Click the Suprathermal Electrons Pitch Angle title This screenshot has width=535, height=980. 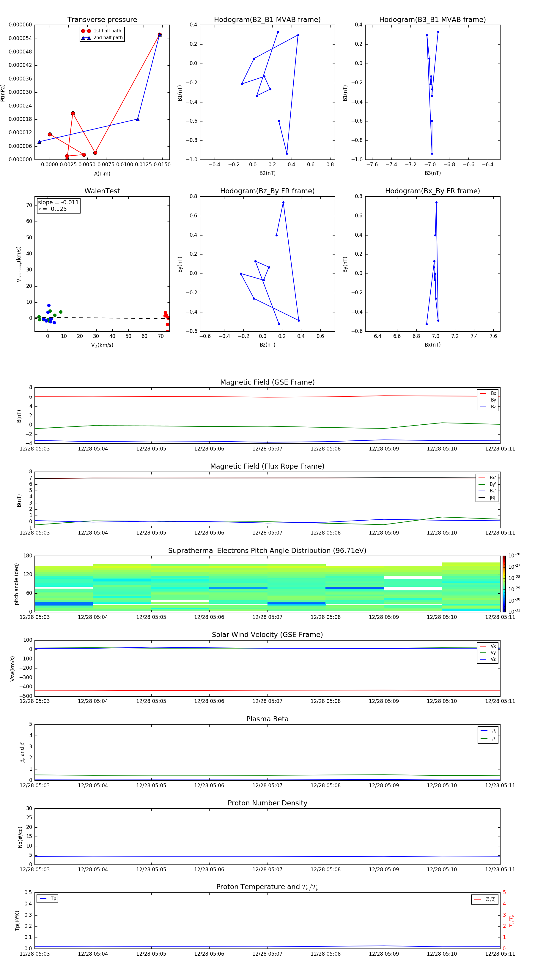click(267, 551)
